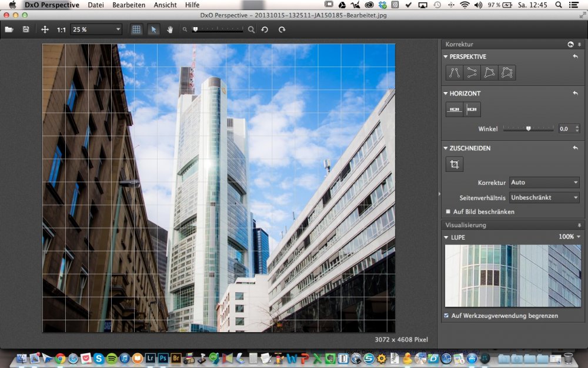Screen dimensions: 588x368
Task: Click the Winkel angle slider
Action: [x=528, y=128]
